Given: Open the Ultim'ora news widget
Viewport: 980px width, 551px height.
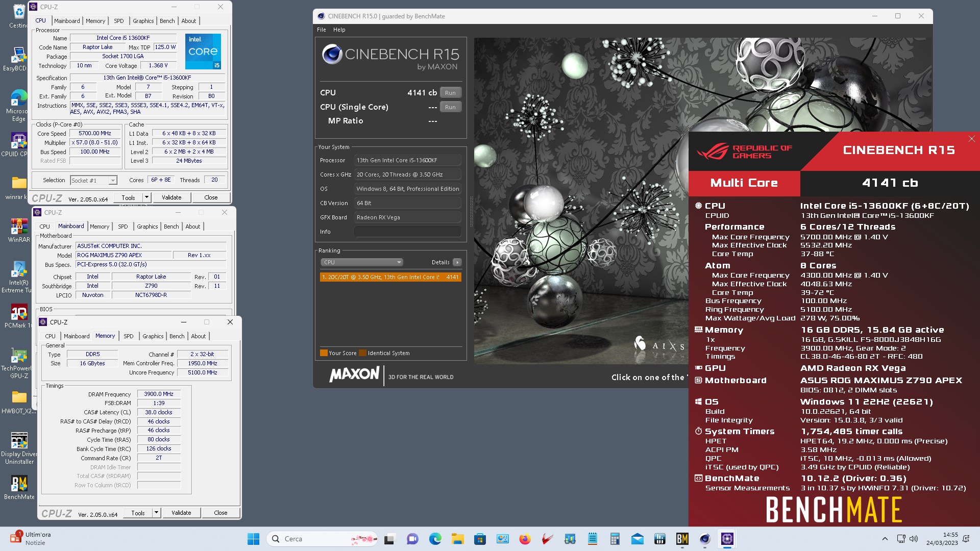Looking at the screenshot, I should (x=32, y=538).
